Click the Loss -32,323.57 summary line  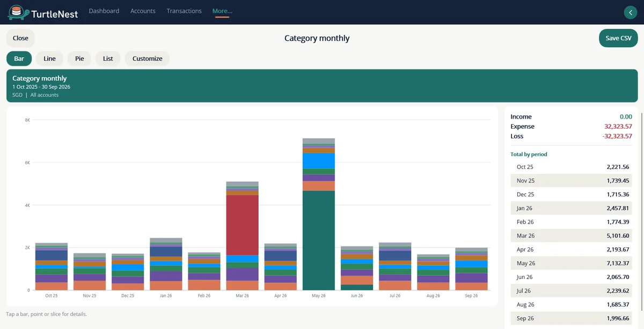pos(571,136)
